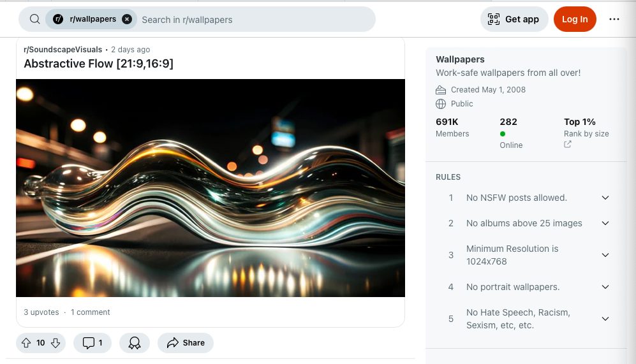Click the search magnifier icon
This screenshot has height=364, width=636.
(x=35, y=19)
